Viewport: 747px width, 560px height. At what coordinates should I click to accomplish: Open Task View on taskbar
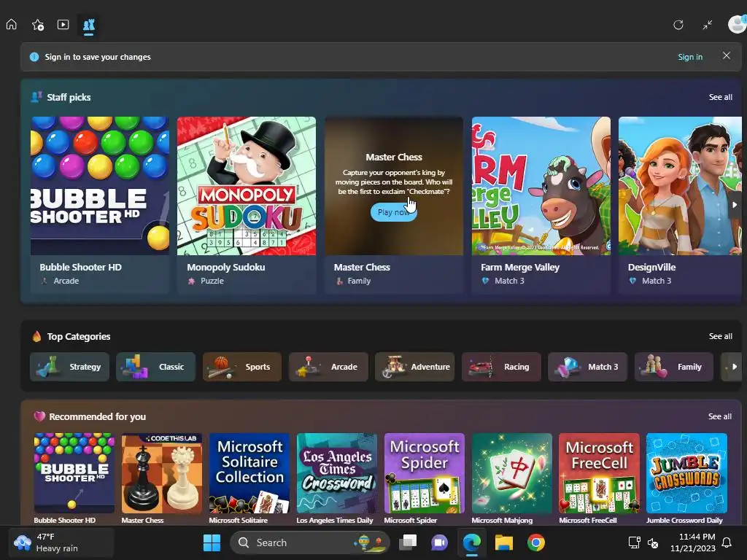pyautogui.click(x=408, y=542)
